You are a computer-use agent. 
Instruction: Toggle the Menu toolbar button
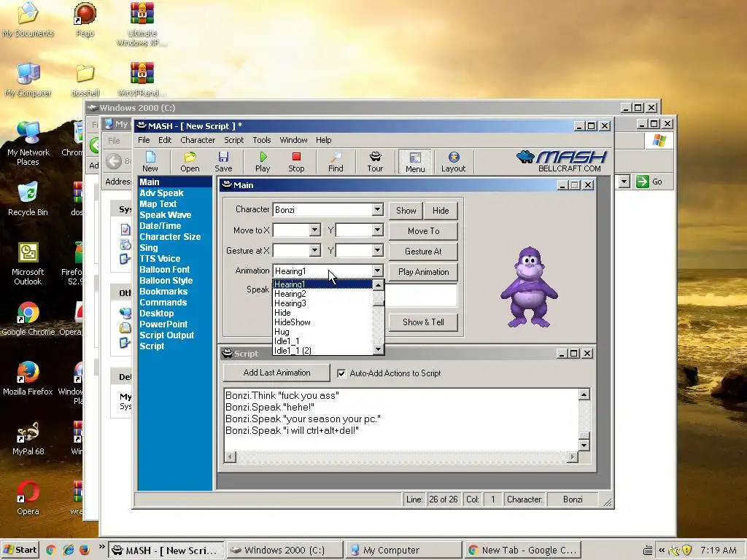point(415,162)
